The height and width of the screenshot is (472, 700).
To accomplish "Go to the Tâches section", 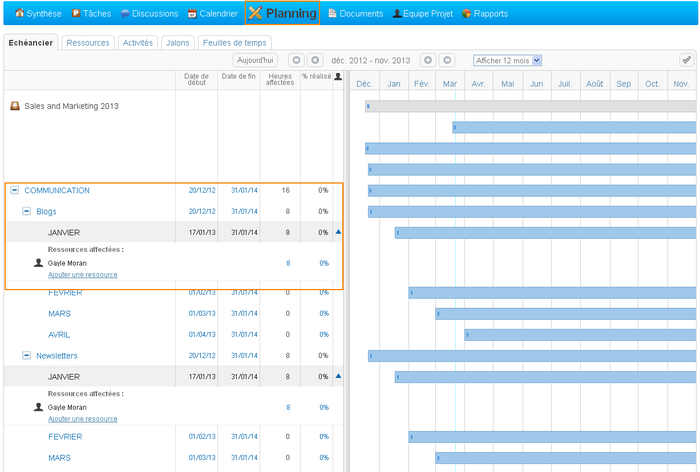I will pyautogui.click(x=91, y=14).
